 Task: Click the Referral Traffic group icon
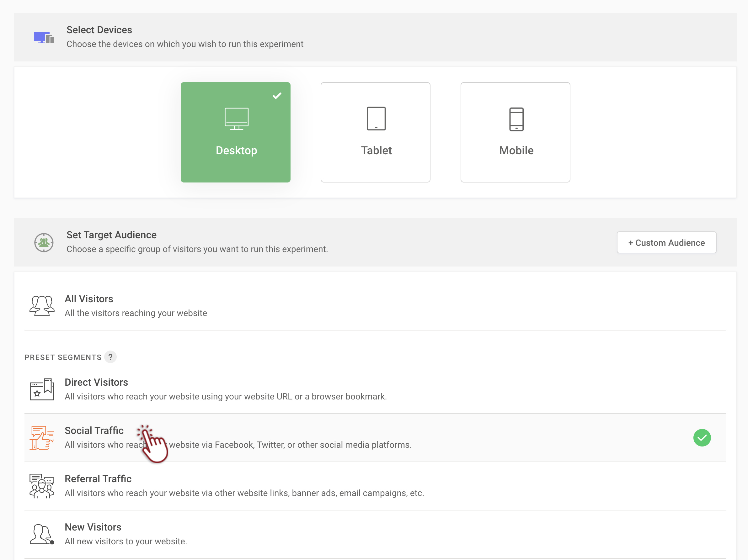pyautogui.click(x=42, y=486)
